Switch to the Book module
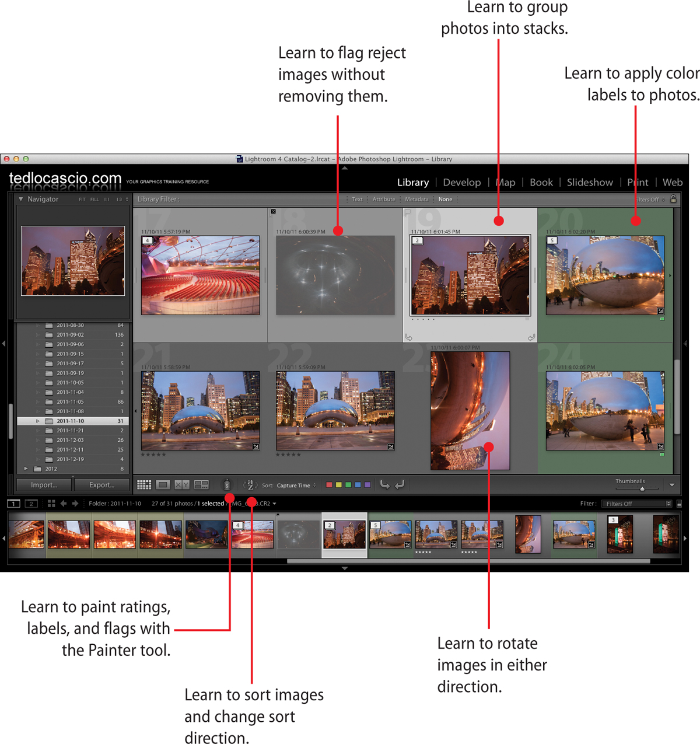This screenshot has width=700, height=744. click(541, 183)
